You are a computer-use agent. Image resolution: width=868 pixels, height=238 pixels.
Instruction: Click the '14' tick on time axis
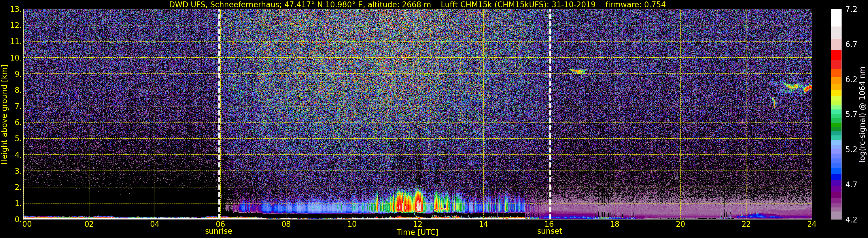pyautogui.click(x=483, y=224)
